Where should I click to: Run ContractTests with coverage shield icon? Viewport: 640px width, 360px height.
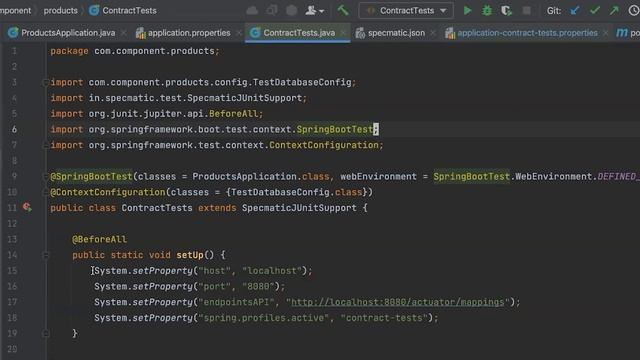point(506,11)
